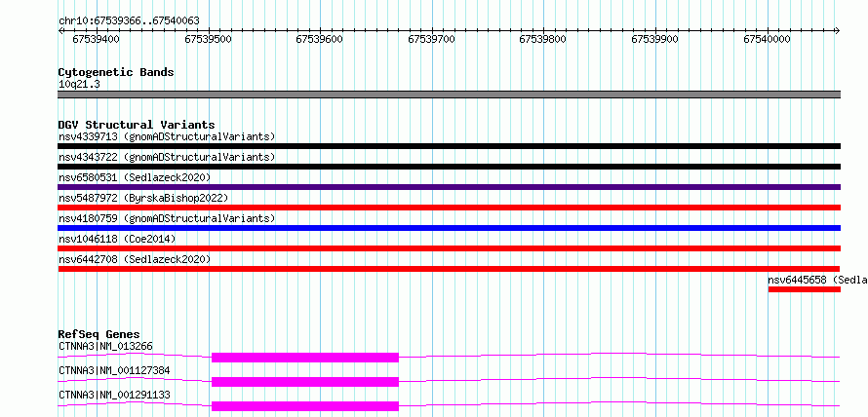
Task: Open variant label nsv4180759 (gnomADStructuralVariants)
Action: (x=167, y=218)
